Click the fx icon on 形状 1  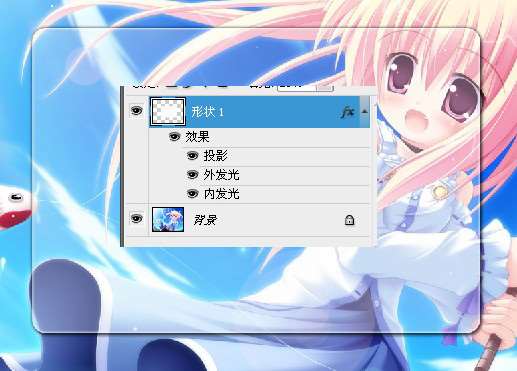[347, 112]
